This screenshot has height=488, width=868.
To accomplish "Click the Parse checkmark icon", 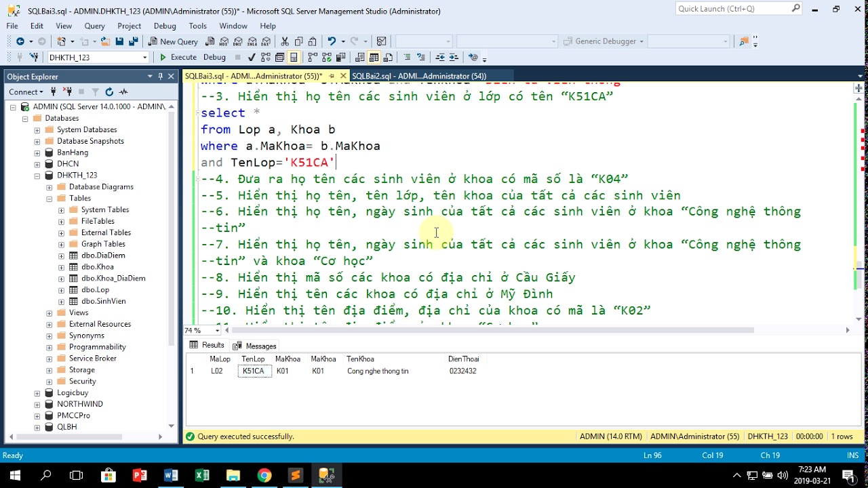I will [x=252, y=58].
